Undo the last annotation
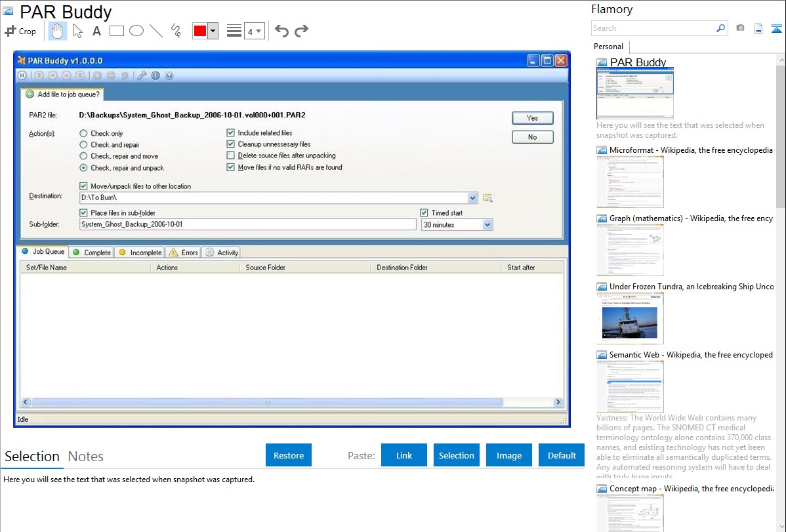Image resolution: width=786 pixels, height=532 pixels. tap(281, 31)
